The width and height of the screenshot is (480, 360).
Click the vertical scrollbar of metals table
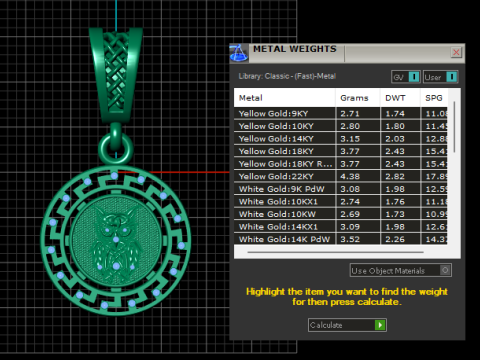(454, 127)
